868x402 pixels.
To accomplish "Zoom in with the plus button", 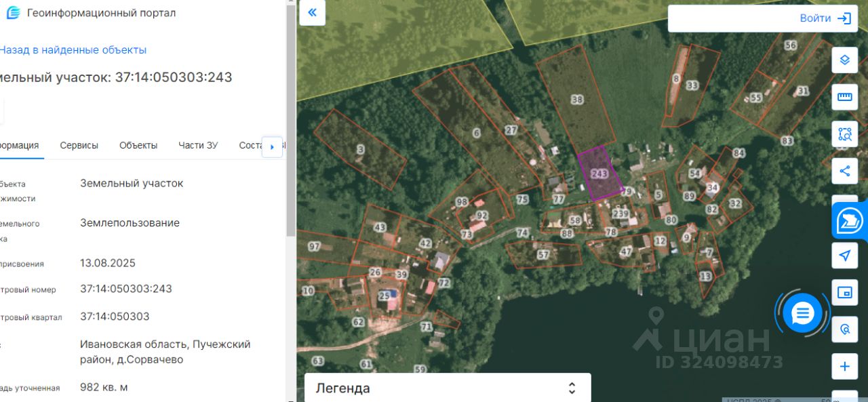I will pos(845,367).
